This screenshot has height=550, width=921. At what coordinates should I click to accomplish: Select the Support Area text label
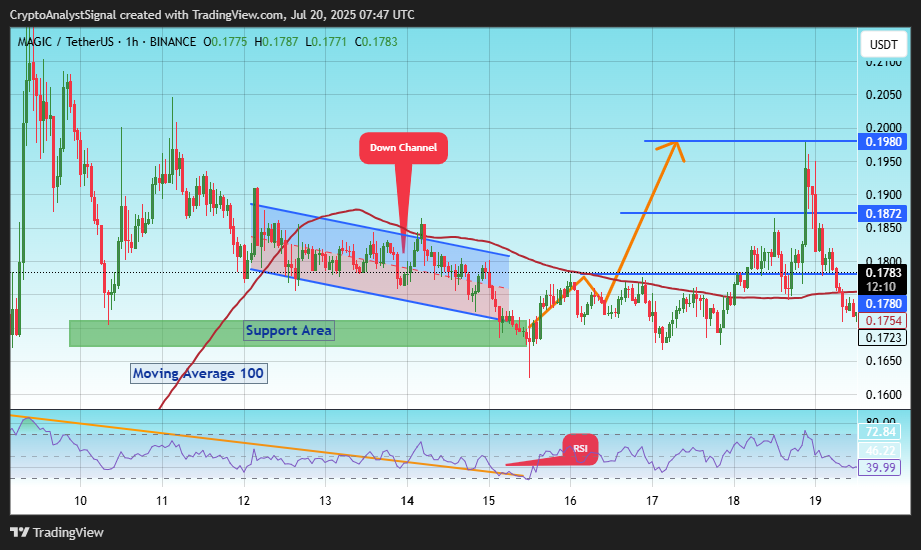pos(288,330)
